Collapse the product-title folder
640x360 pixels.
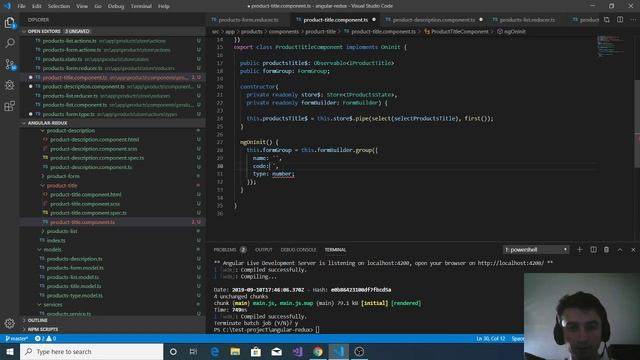click(x=62, y=185)
